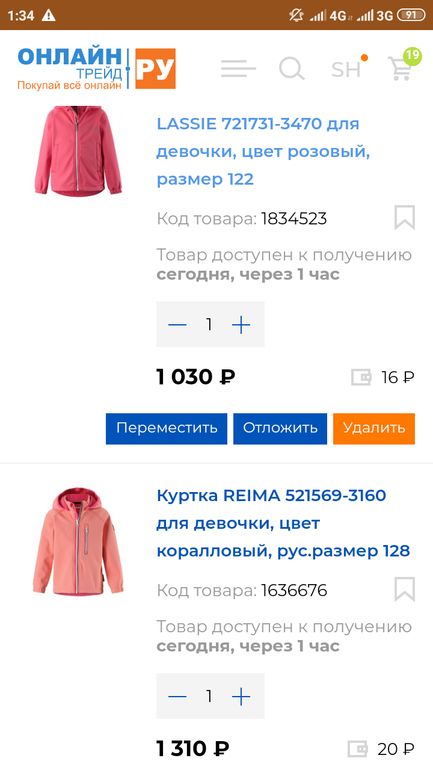Bookmark the LASSIE jacket item

405,218
